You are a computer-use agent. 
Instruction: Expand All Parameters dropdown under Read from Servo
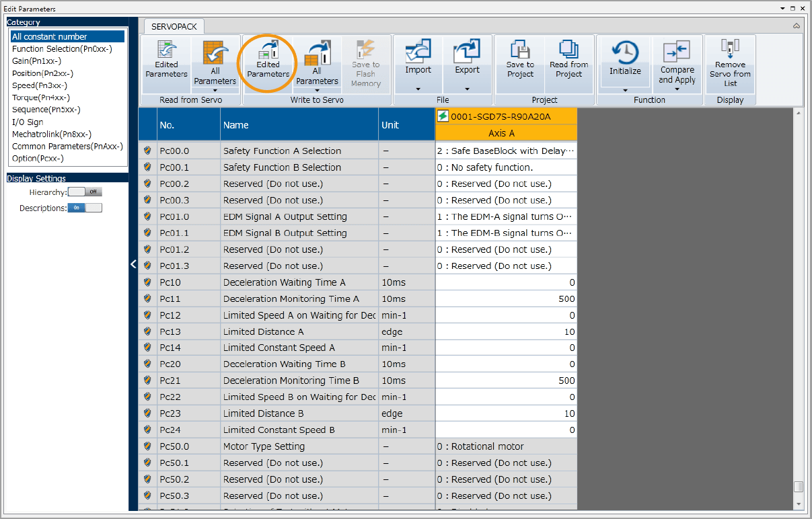coord(215,89)
